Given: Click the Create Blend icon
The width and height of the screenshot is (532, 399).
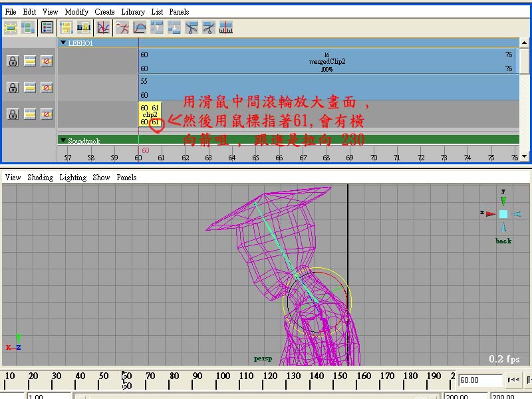Looking at the screenshot, I should [84, 27].
